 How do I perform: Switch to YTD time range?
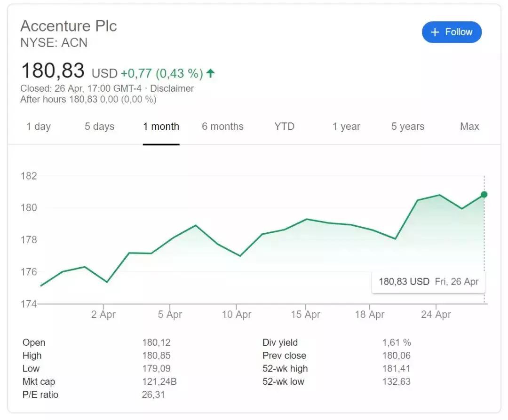click(x=284, y=127)
